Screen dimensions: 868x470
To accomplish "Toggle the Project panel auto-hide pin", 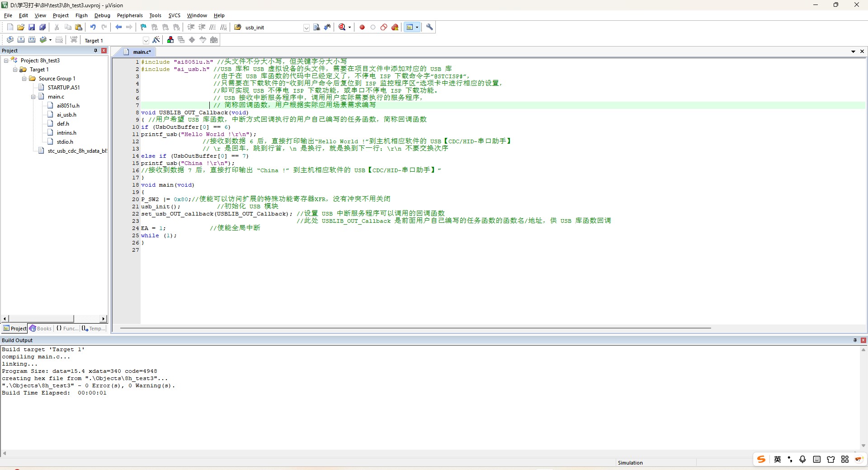I will tap(95, 51).
